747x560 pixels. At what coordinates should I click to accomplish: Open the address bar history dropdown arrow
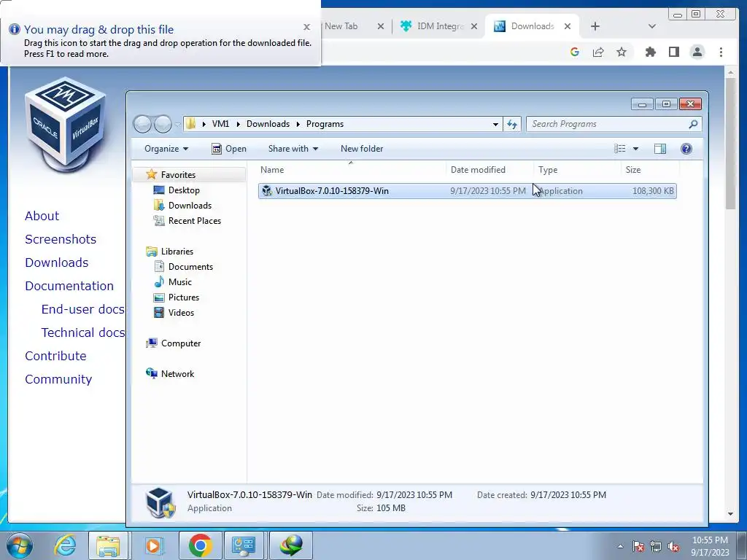(495, 124)
